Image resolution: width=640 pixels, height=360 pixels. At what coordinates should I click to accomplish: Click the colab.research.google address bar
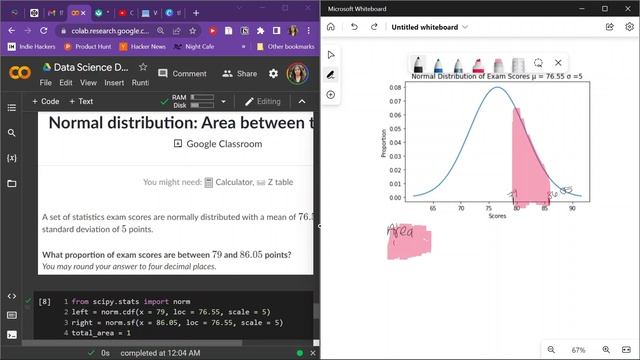(x=110, y=31)
